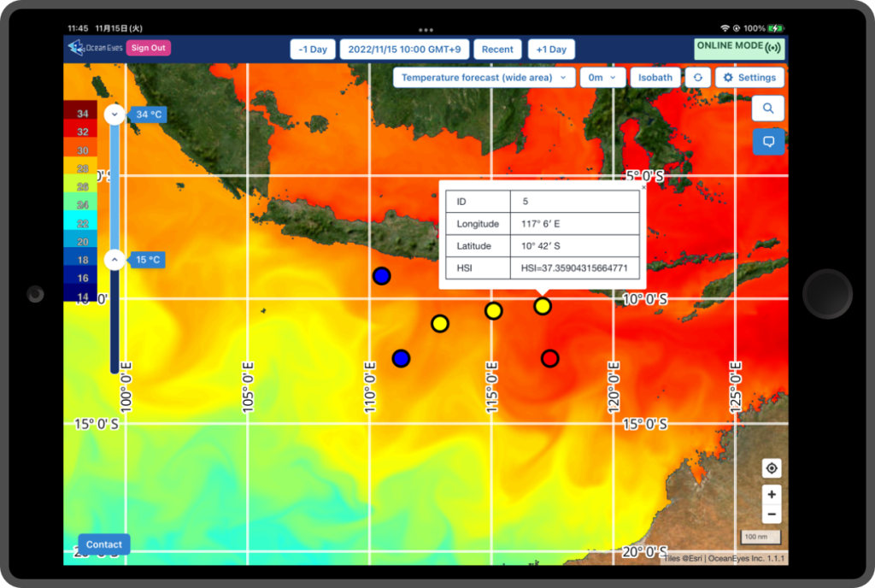Image resolution: width=875 pixels, height=588 pixels.
Task: Open the Settings panel
Action: coord(749,78)
